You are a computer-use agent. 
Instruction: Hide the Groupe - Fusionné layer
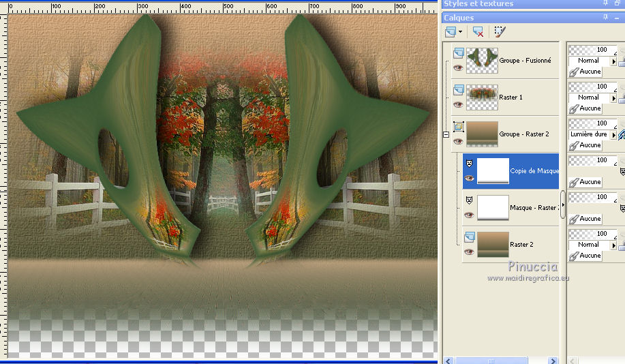click(x=458, y=68)
